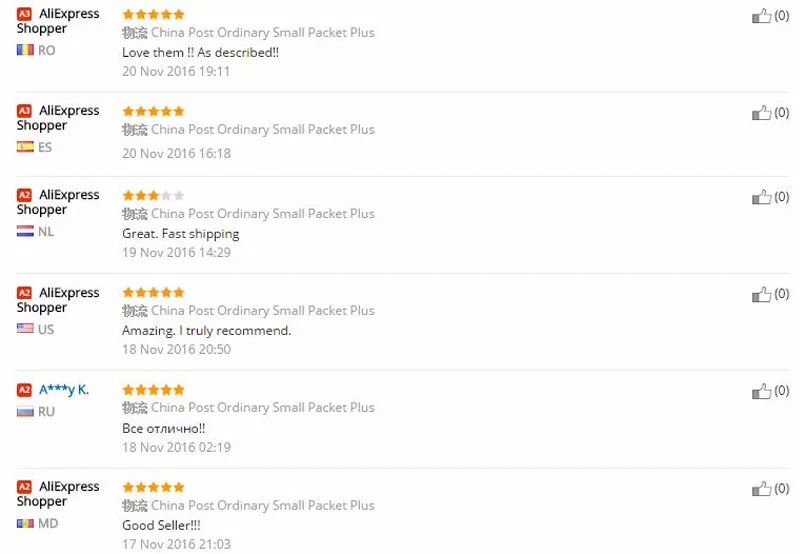800x554 pixels.
Task: Click thumbs-up on the MD shopper review
Action: 761,489
